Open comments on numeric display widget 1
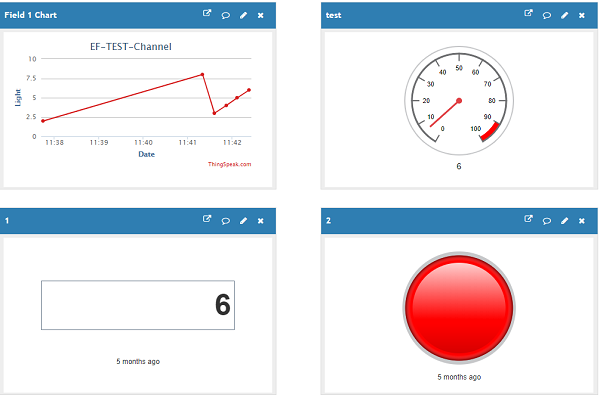Screen dimensions: 600x398 click(226, 221)
